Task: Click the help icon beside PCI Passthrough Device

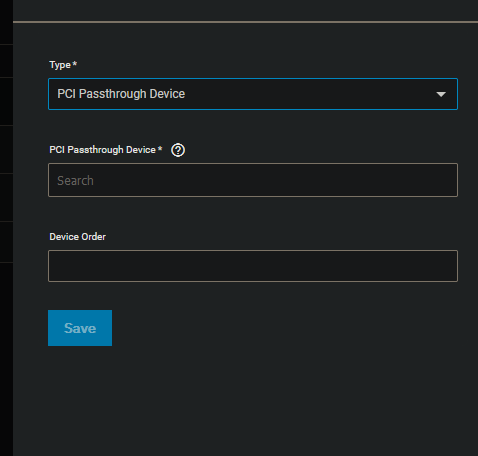Action: [178, 150]
